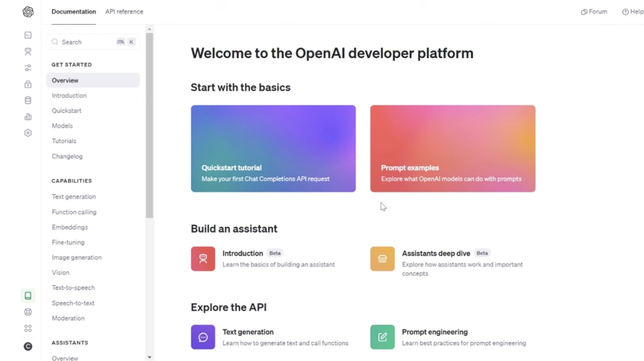644x361 pixels.
Task: Open the Assistants deep dive link
Action: [x=436, y=254]
